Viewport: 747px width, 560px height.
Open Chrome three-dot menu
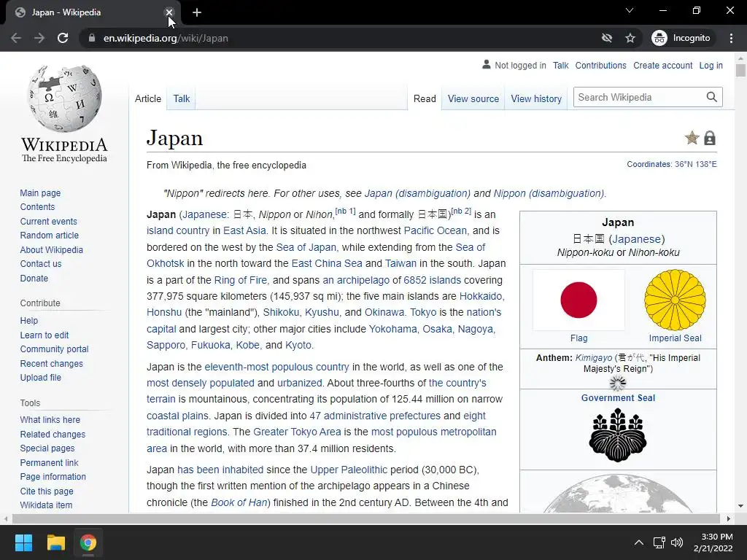click(x=731, y=38)
